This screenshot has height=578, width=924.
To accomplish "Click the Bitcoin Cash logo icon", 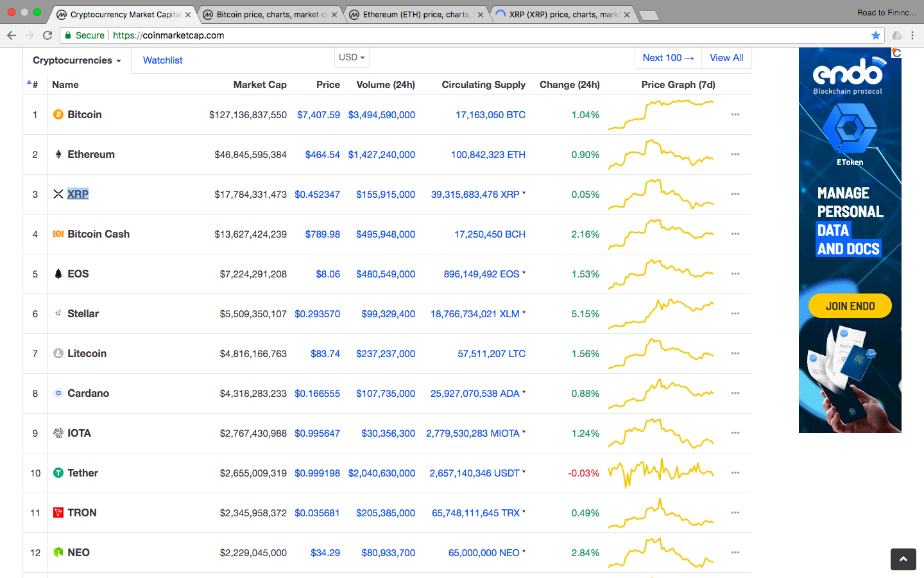I will (58, 234).
